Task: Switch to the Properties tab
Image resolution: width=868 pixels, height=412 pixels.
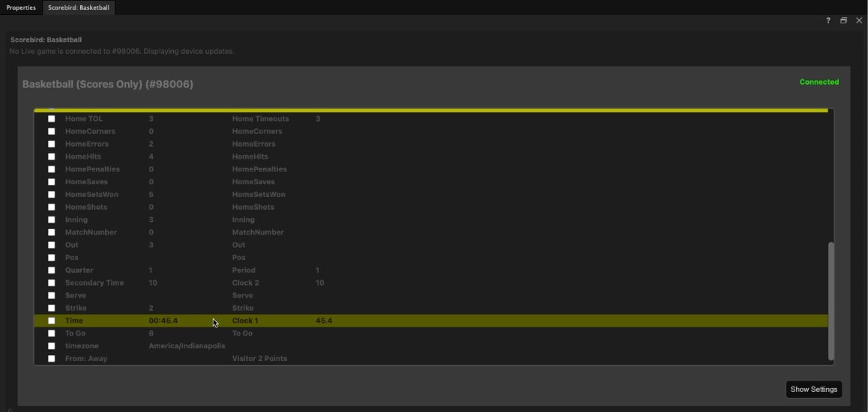Action: pos(21,7)
